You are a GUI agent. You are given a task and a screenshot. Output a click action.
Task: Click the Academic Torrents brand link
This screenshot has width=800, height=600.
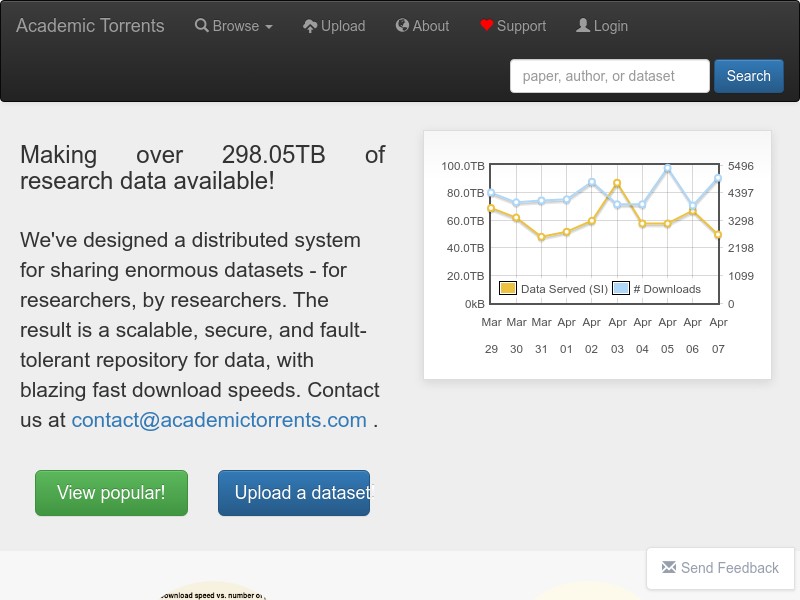(90, 26)
